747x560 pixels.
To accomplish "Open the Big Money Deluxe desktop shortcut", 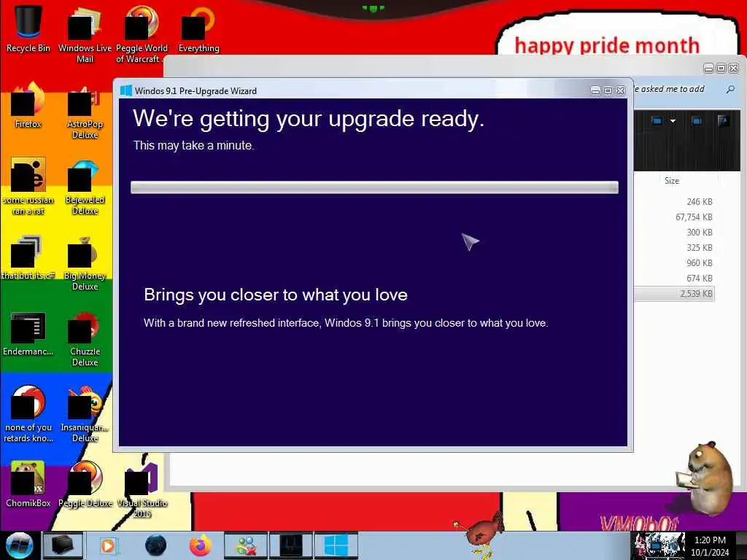I will pyautogui.click(x=85, y=262).
